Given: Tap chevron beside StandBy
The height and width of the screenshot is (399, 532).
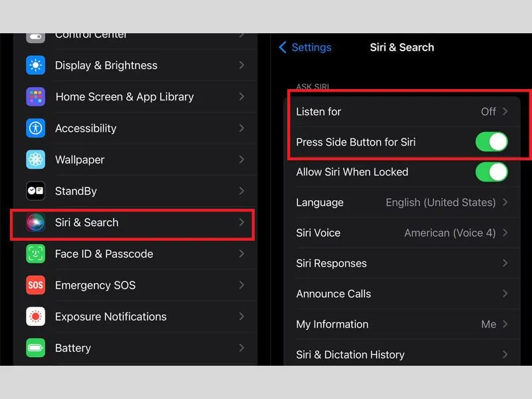Looking at the screenshot, I should coord(241,191).
